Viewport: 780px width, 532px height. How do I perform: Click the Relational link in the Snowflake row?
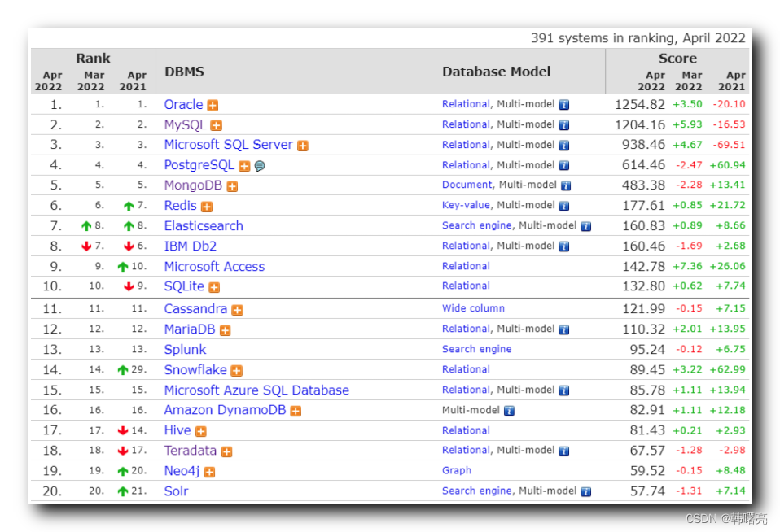point(466,370)
